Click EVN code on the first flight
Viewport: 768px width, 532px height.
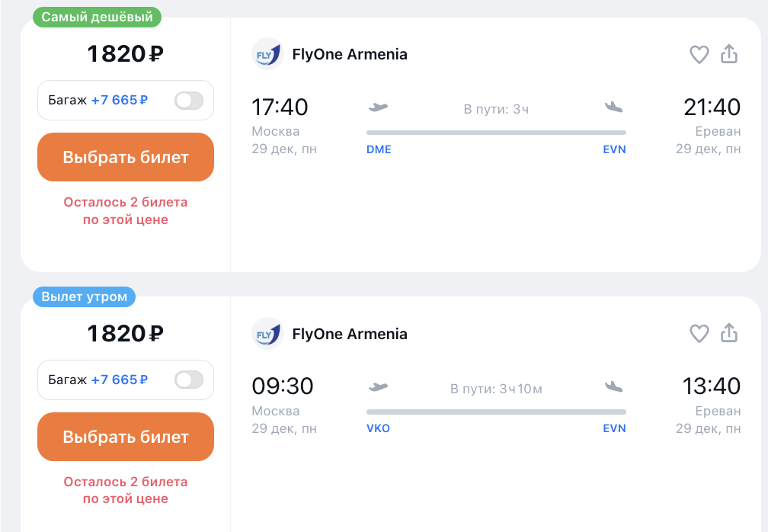[x=614, y=149]
